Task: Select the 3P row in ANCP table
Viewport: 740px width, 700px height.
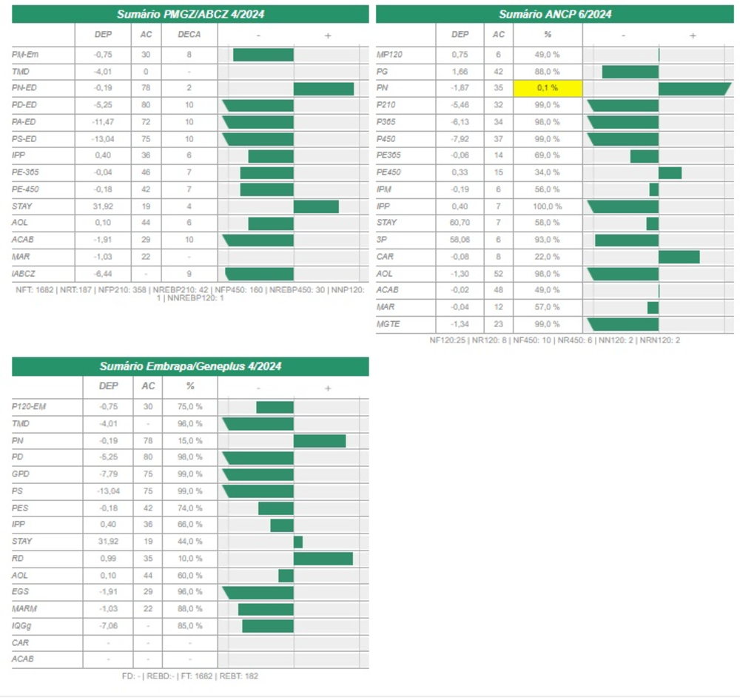Action: coord(554,240)
